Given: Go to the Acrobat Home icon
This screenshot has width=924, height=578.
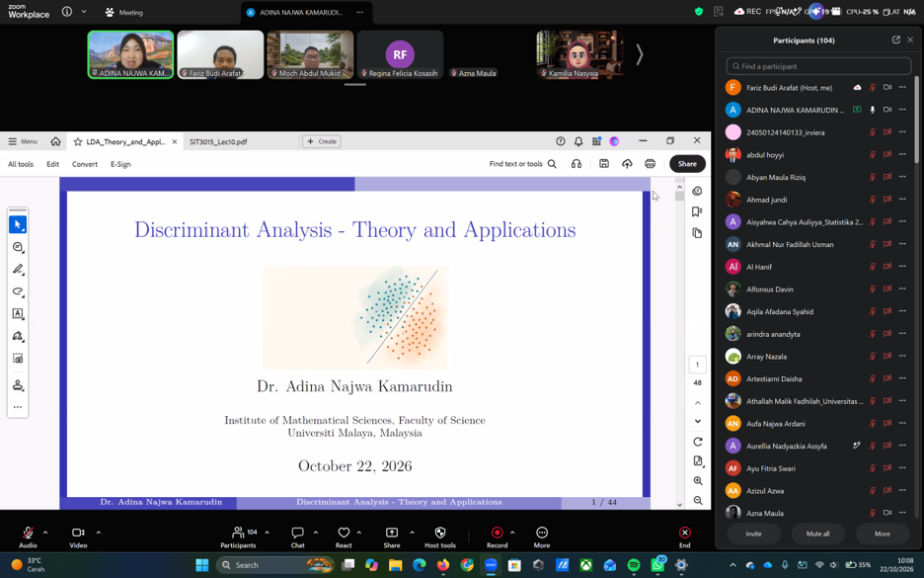Looking at the screenshot, I should (55, 141).
